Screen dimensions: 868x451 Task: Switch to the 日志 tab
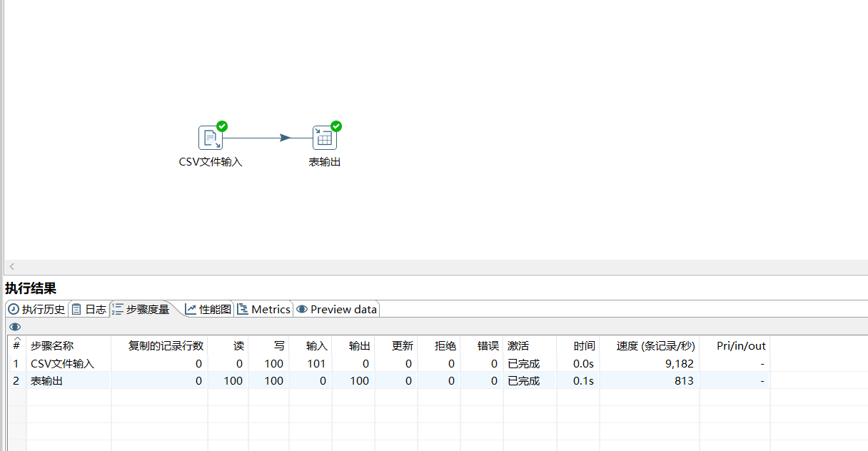click(x=89, y=309)
